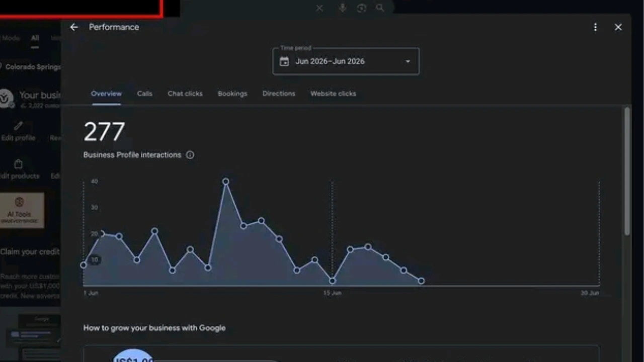
Task: Click 'How to grow your business with Google'
Action: [x=154, y=328]
